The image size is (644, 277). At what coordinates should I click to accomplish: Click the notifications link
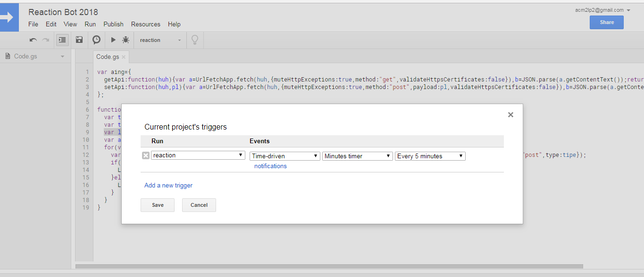coord(270,166)
